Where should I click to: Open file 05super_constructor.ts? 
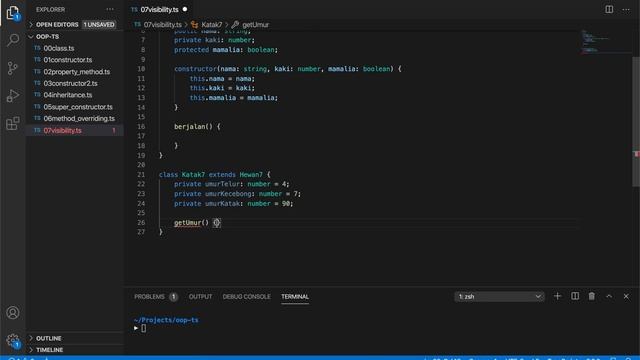[78, 107]
